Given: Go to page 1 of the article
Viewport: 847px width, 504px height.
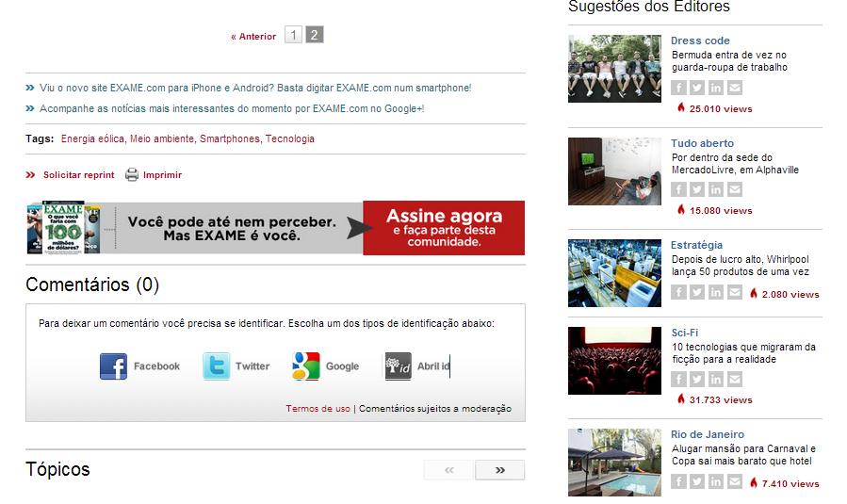Looking at the screenshot, I should click(x=293, y=36).
